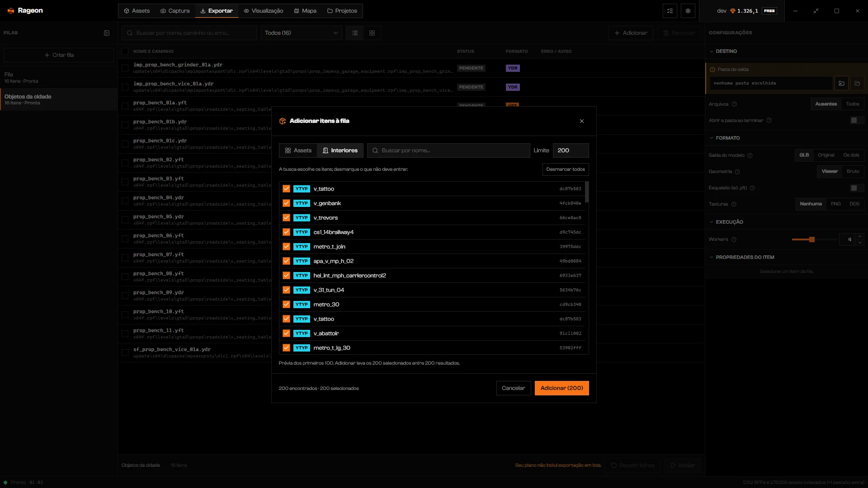
Task: Open the output folder with the open-folder icon
Action: [x=857, y=83]
